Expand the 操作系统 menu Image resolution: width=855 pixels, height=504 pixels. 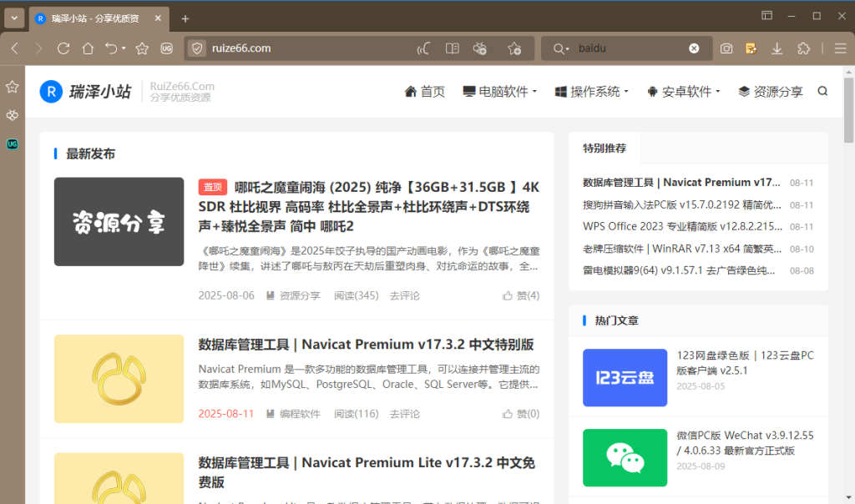[x=592, y=92]
